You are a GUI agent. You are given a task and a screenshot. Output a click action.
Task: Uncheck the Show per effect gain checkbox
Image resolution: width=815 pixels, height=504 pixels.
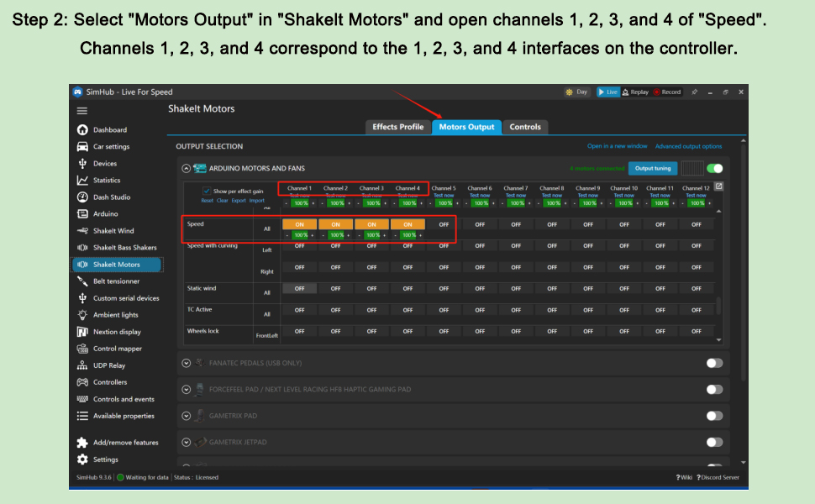coord(207,191)
